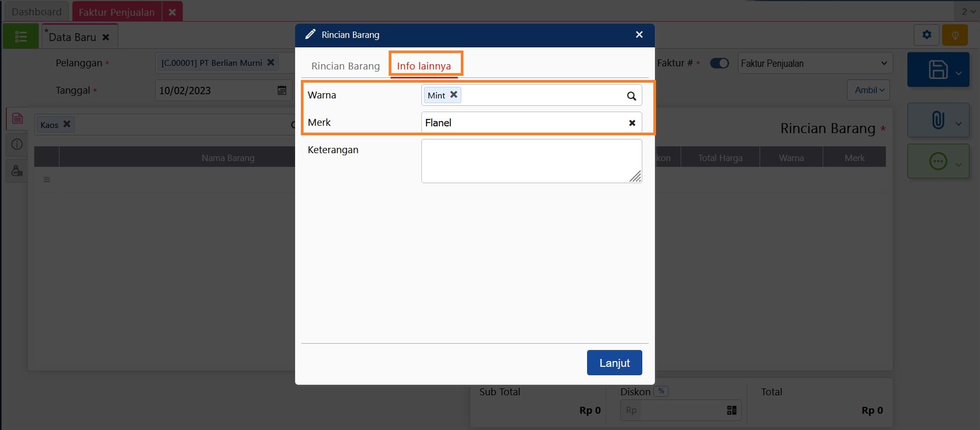Screen dimensions: 980x430
Task: Click the green list menu icon
Action: [x=21, y=36]
